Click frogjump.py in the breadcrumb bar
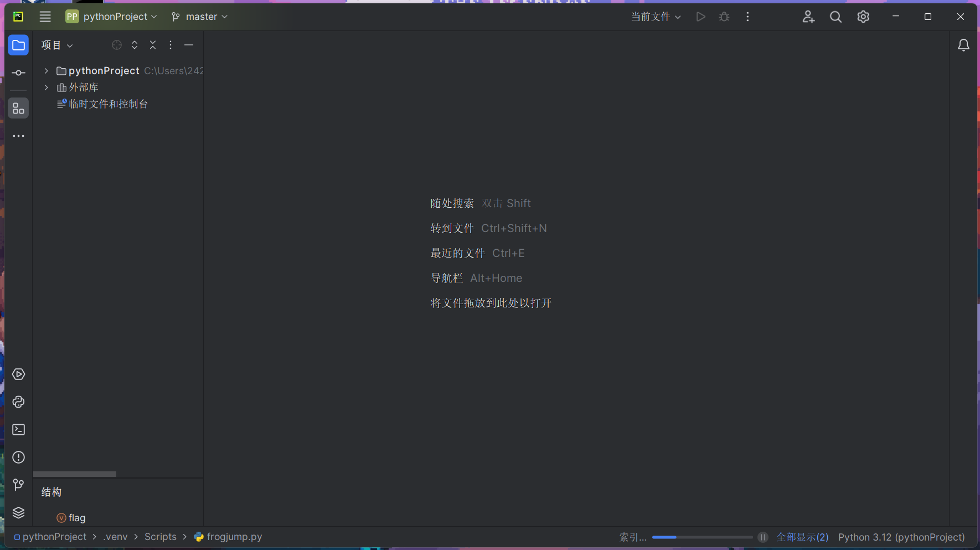This screenshot has width=980, height=550. pos(234,537)
